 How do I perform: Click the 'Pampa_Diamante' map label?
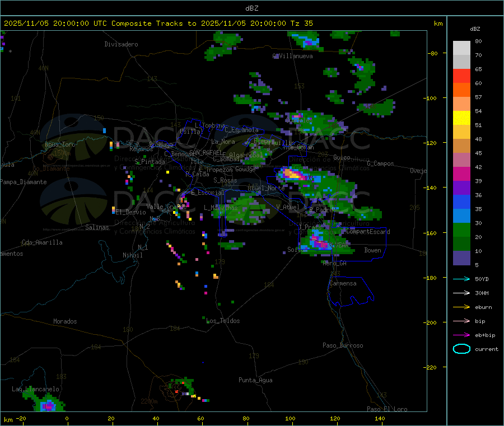24,182
